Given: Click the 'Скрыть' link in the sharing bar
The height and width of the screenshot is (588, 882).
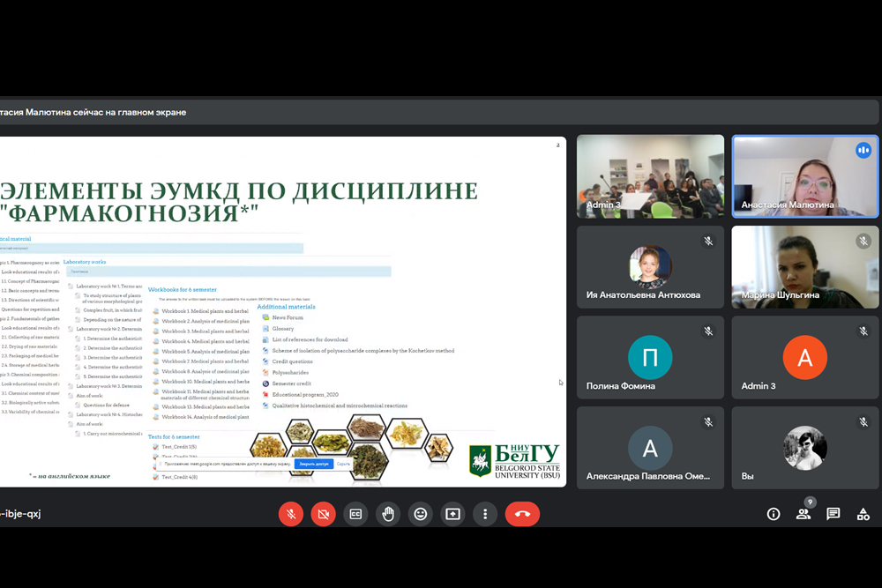Looking at the screenshot, I should pyautogui.click(x=343, y=464).
